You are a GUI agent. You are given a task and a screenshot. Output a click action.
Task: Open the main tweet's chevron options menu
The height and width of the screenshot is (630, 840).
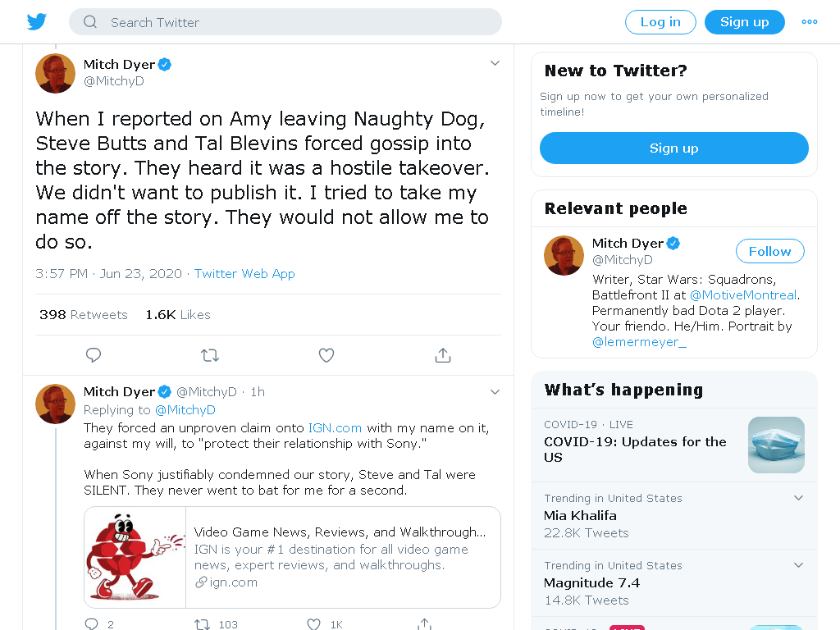coord(495,63)
